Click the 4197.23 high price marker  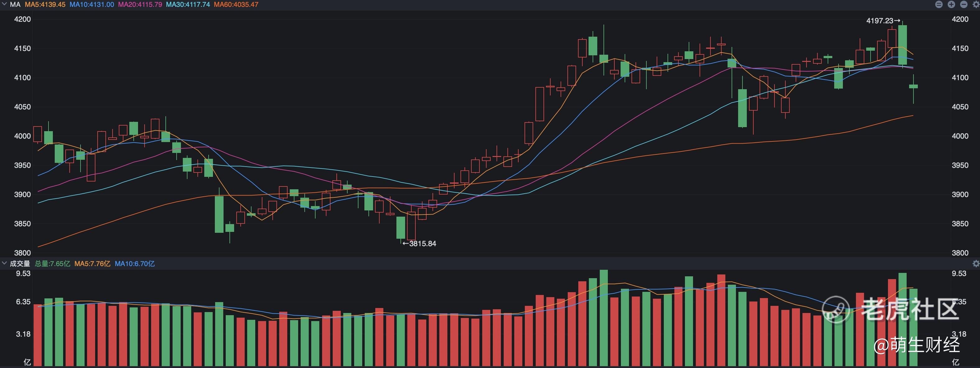point(883,21)
